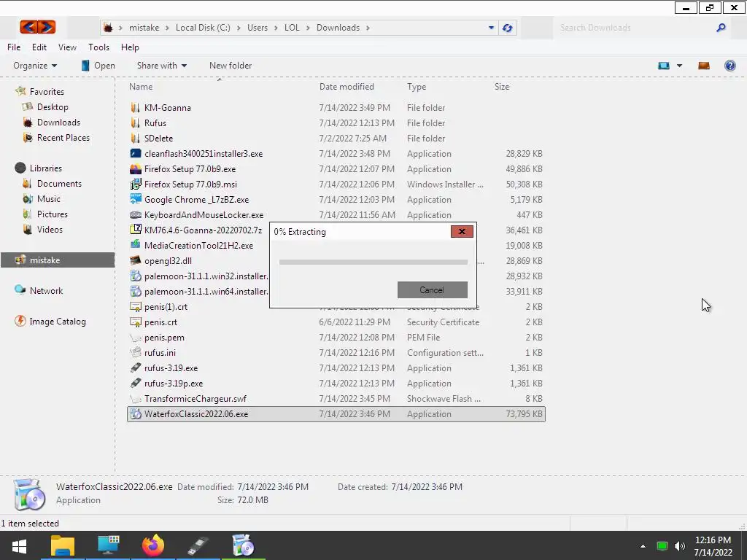Expand the chevron after Downloads in breadcrumb
Viewport: 747px width, 560px height.
coord(368,28)
